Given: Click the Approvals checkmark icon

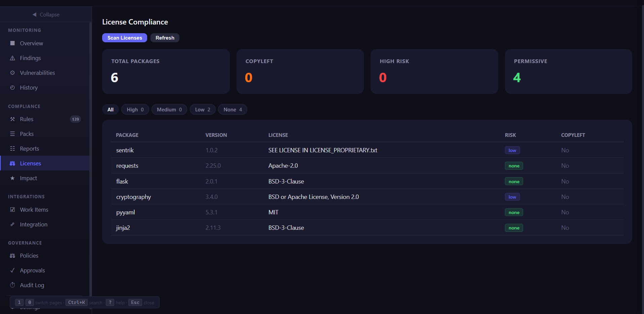Looking at the screenshot, I should [x=12, y=270].
